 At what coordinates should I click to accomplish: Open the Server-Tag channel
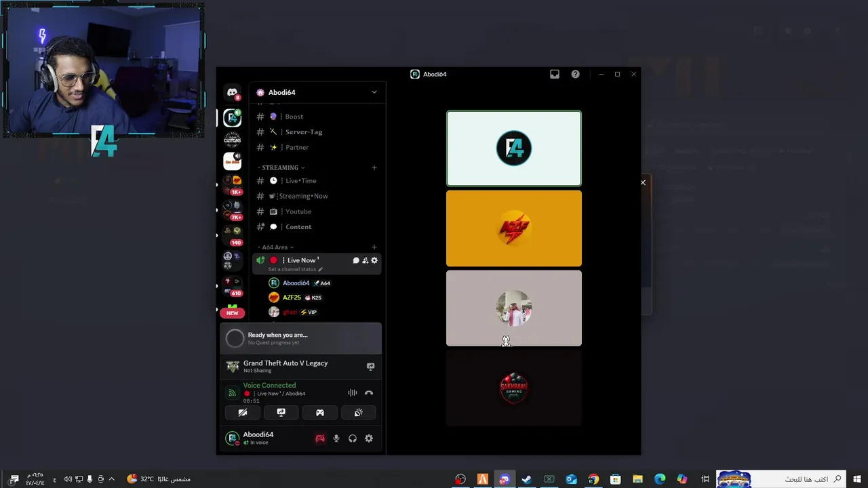pos(316,132)
